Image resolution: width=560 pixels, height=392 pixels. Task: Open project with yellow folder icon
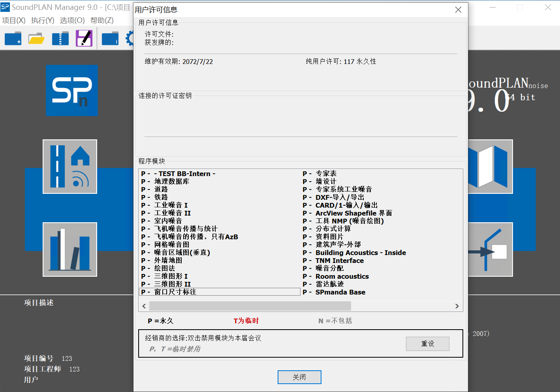pyautogui.click(x=36, y=39)
